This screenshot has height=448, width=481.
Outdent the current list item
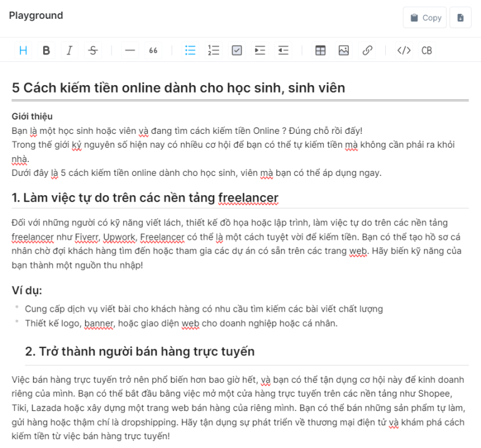(x=283, y=50)
